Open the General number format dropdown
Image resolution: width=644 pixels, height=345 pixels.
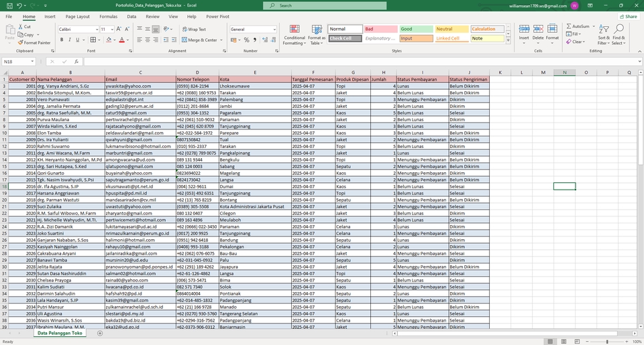point(274,29)
